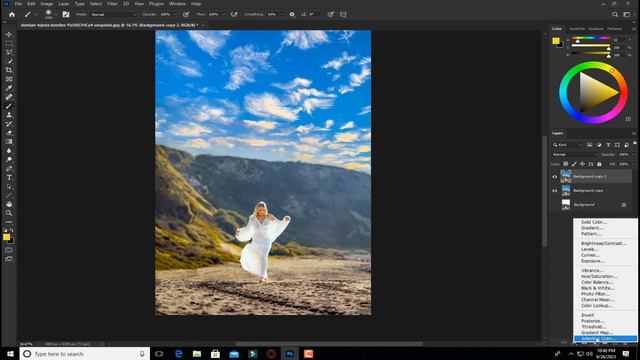Viewport: 640px width, 360px height.
Task: Toggle lock image pixels in Layers panel
Action: click(x=574, y=164)
